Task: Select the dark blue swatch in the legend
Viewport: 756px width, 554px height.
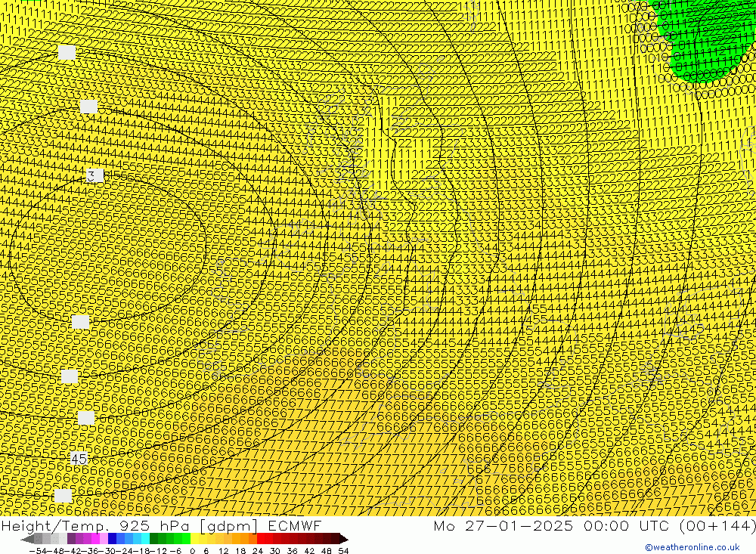Action: click(113, 539)
